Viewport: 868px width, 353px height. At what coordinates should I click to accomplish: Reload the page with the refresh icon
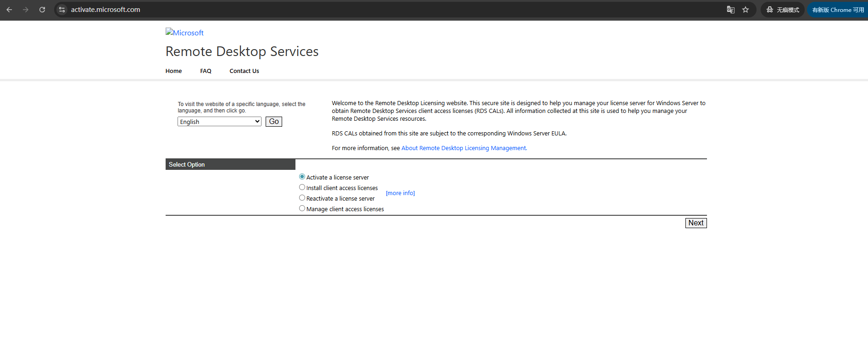42,10
